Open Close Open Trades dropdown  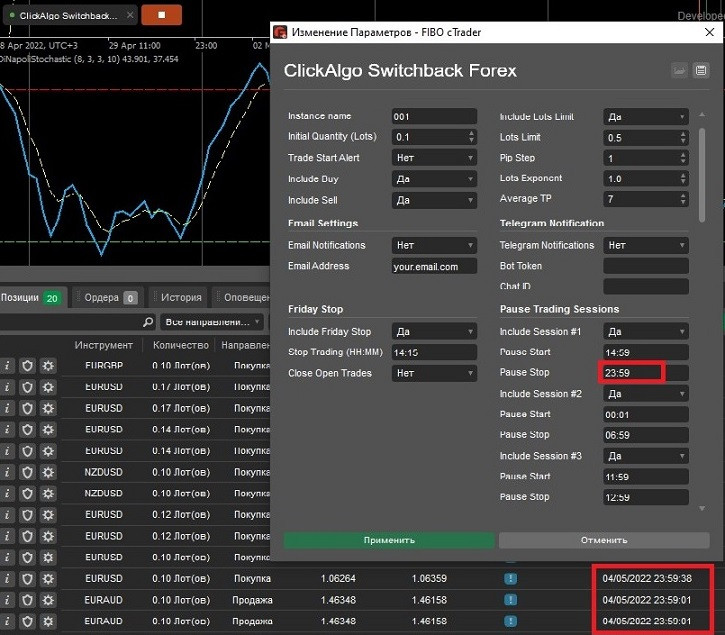coord(434,373)
